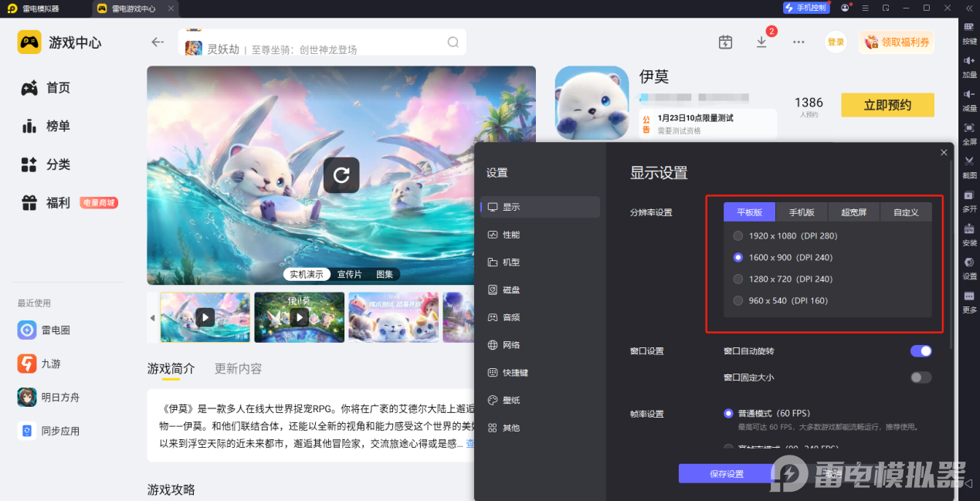The width and height of the screenshot is (980, 501).
Task: Click 保存设置 button
Action: 726,474
